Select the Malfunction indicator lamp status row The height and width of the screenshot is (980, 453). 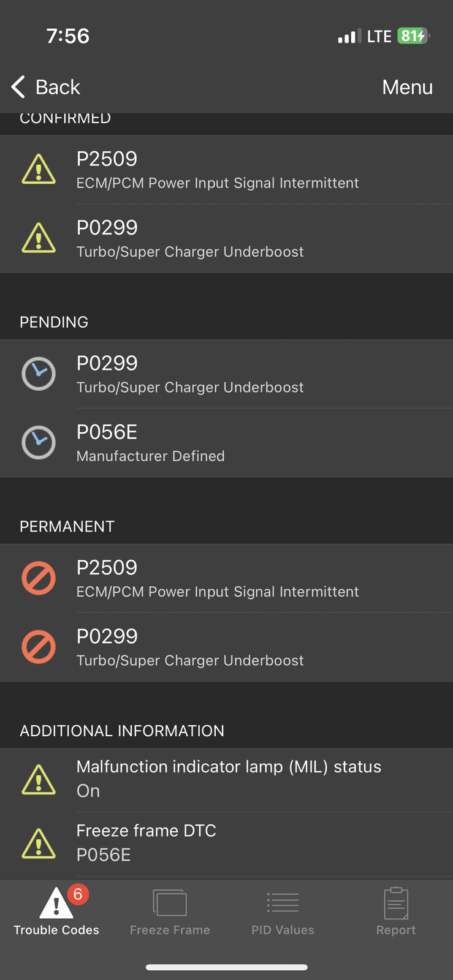(227, 780)
